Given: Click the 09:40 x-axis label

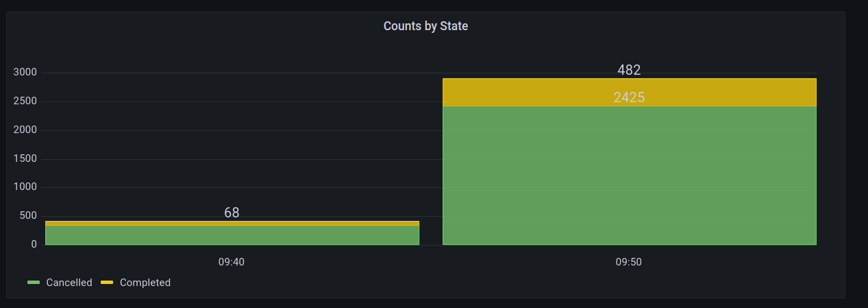Looking at the screenshot, I should coord(232,262).
